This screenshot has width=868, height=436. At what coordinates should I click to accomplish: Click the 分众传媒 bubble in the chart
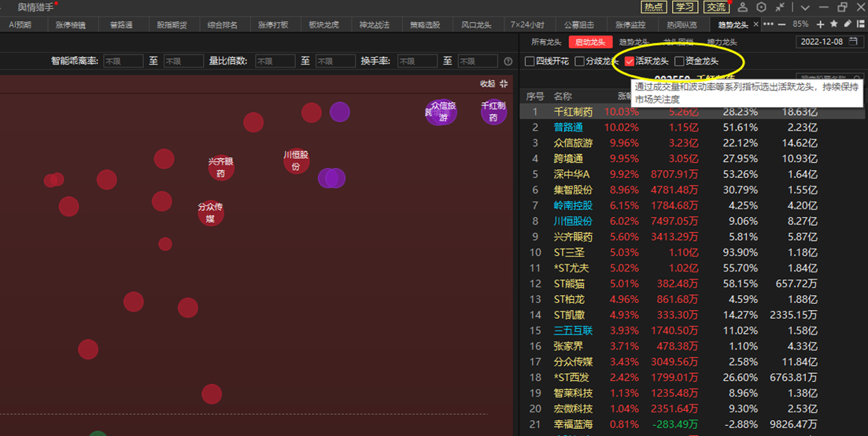[x=210, y=213]
